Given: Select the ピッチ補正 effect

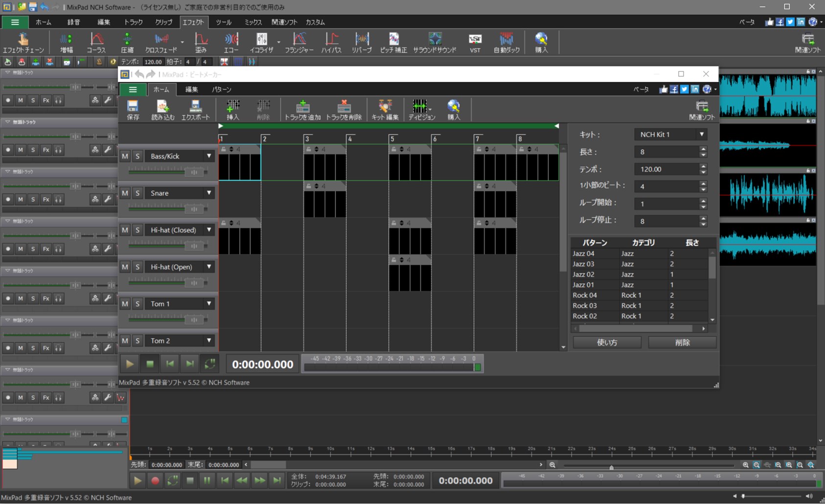Looking at the screenshot, I should pyautogui.click(x=394, y=42).
